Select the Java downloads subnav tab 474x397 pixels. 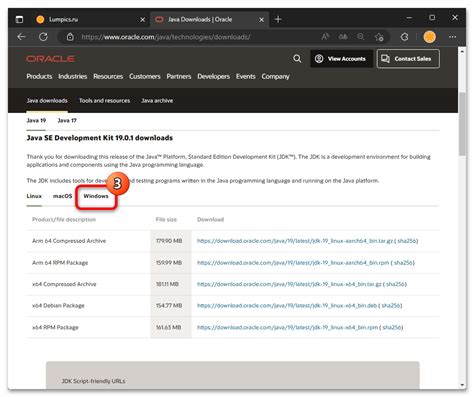coord(47,101)
